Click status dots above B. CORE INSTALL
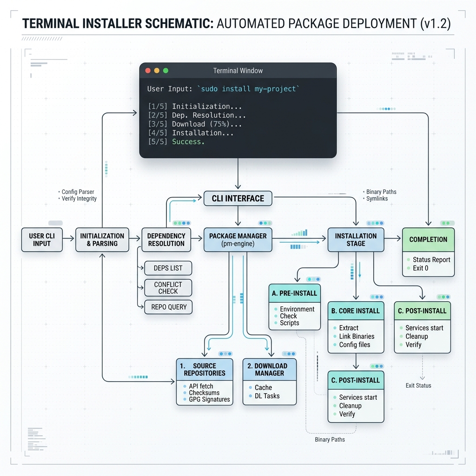This screenshot has height=476, width=476. coord(377,297)
